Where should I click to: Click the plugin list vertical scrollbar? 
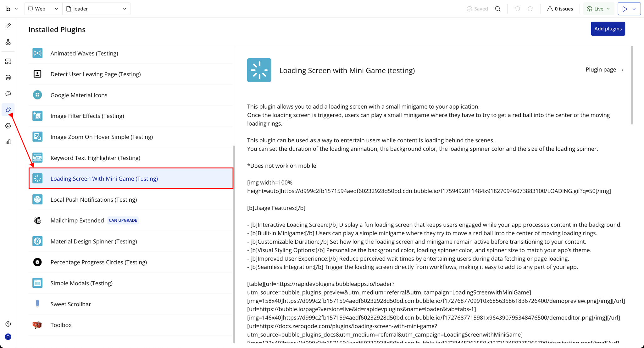[234, 244]
